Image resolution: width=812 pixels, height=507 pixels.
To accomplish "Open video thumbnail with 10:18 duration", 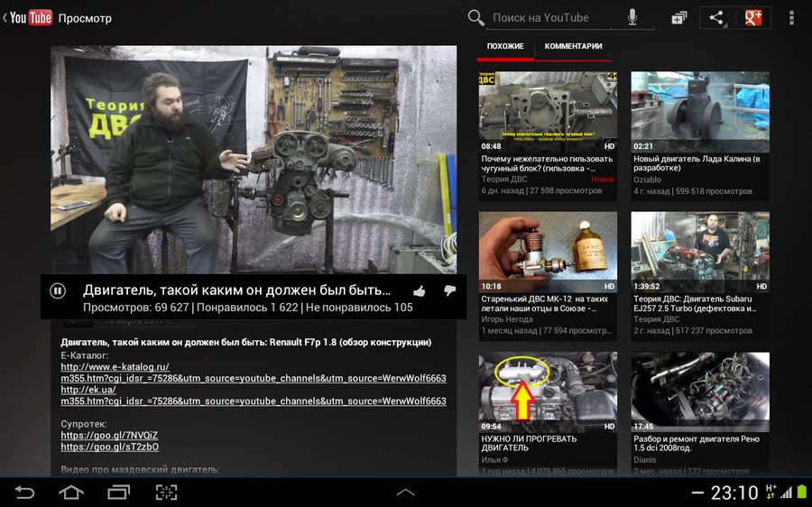I will tap(548, 252).
